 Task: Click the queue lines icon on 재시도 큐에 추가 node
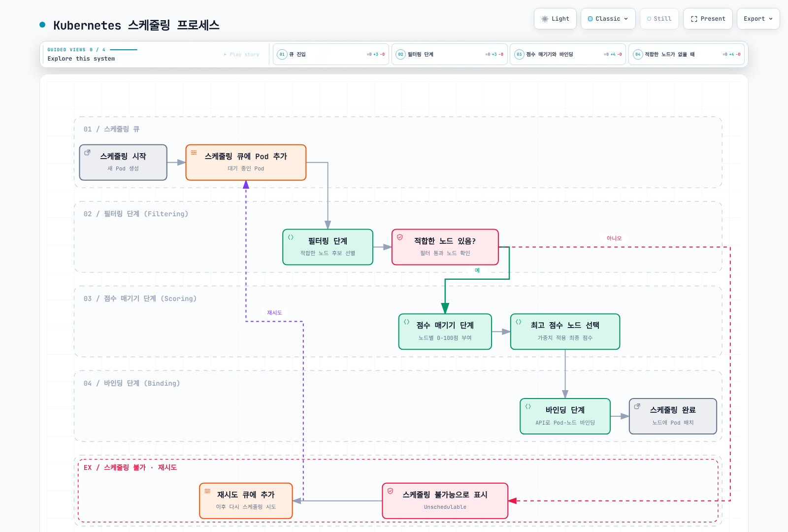(207, 491)
